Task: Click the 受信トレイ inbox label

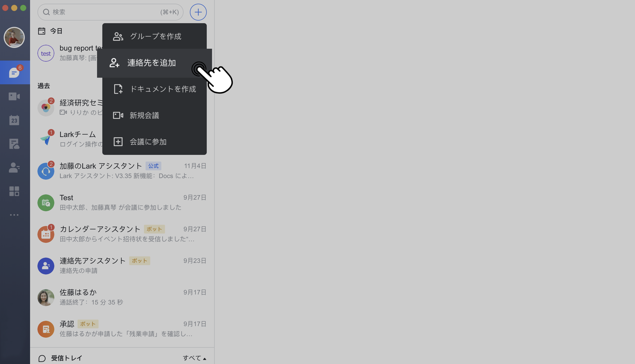Action: (x=66, y=358)
